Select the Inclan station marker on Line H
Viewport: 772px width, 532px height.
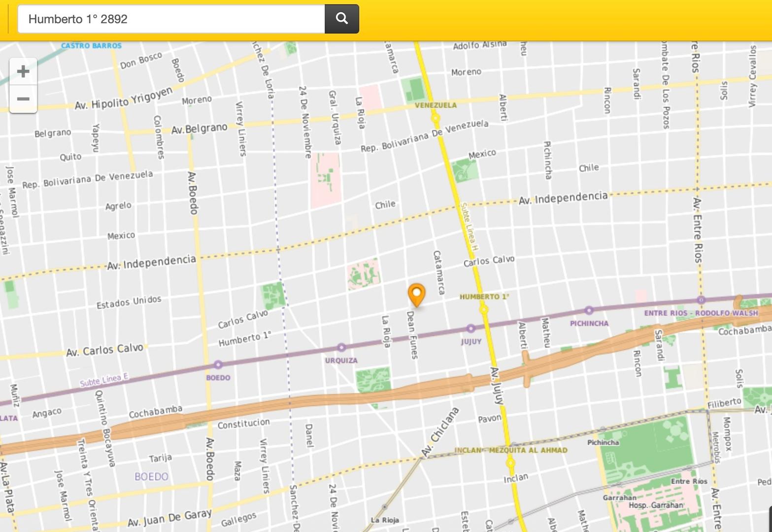point(510,463)
